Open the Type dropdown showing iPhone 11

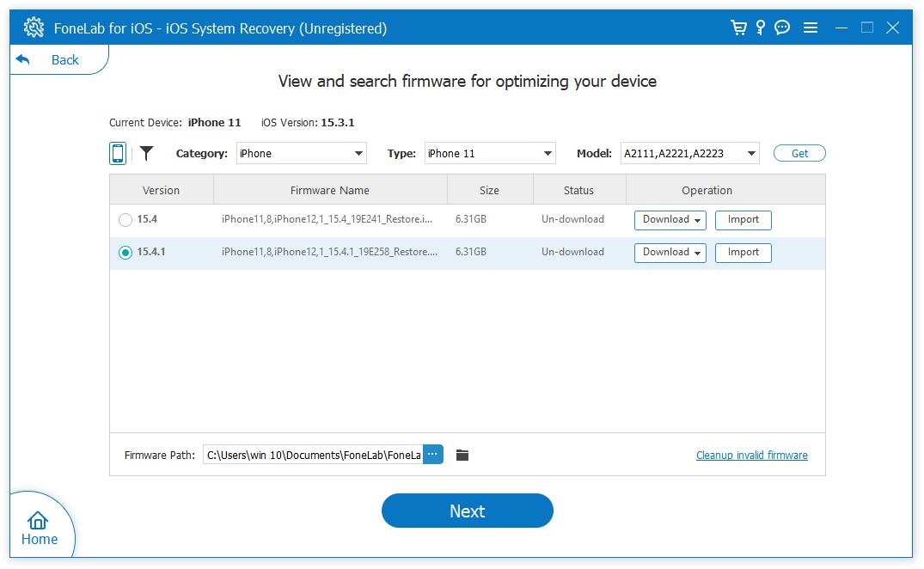tap(490, 153)
